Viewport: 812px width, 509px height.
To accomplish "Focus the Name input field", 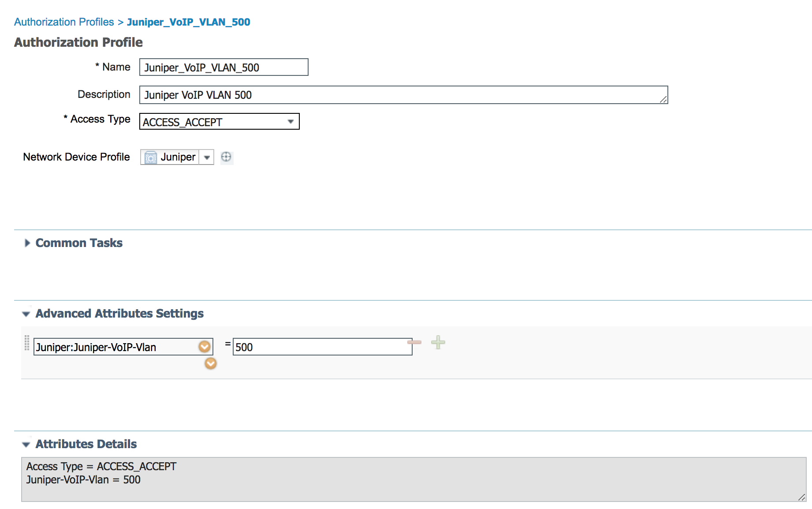I will [x=223, y=67].
